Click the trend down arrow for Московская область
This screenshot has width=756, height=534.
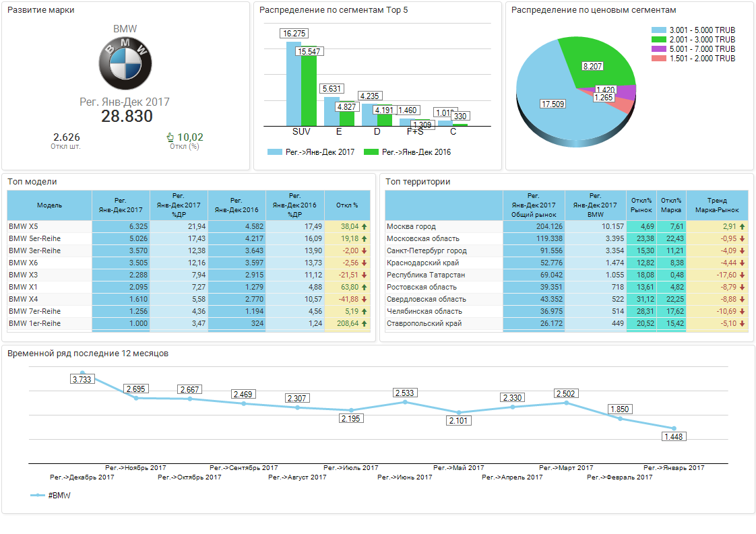coord(742,238)
